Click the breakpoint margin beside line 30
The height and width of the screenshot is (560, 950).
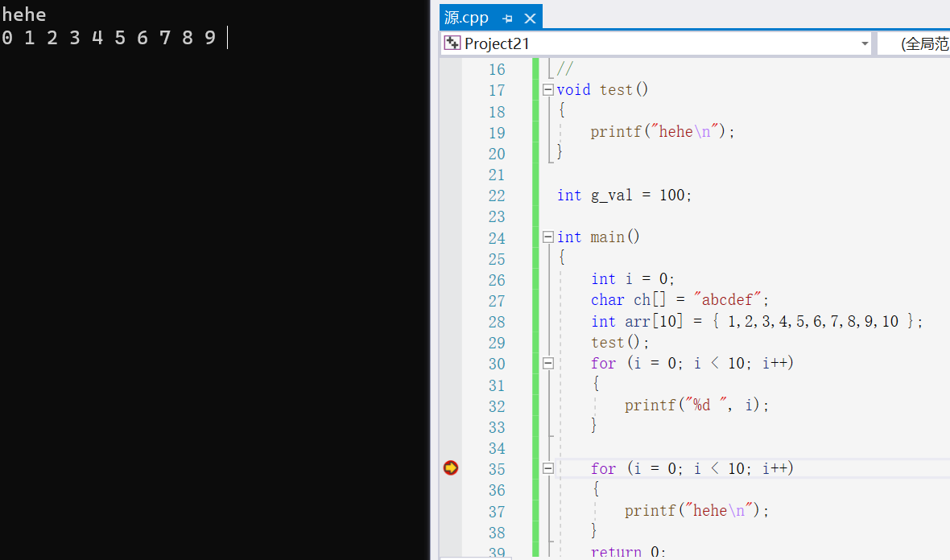coord(451,363)
